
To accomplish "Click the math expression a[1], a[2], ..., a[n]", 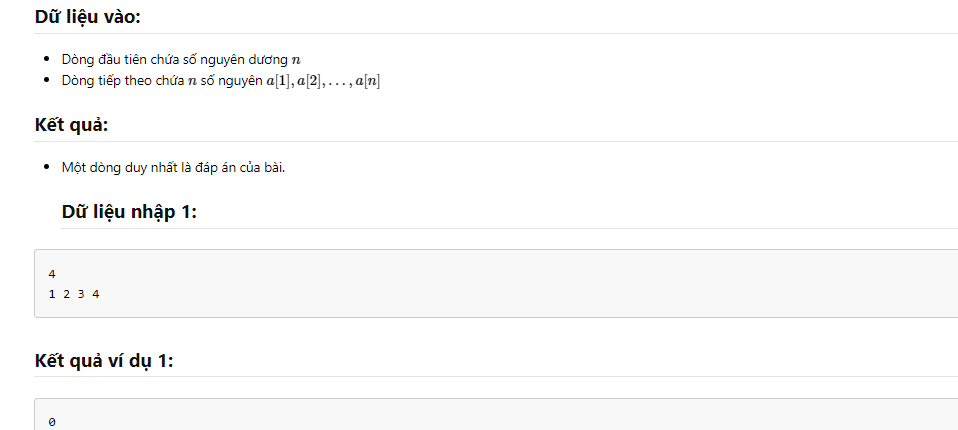I will tap(323, 82).
